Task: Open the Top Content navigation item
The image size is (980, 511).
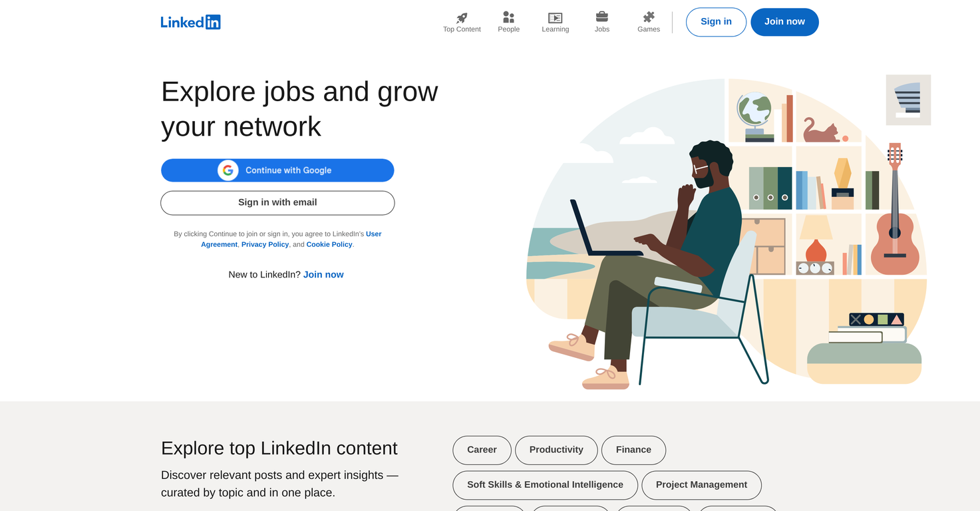Action: 462,22
